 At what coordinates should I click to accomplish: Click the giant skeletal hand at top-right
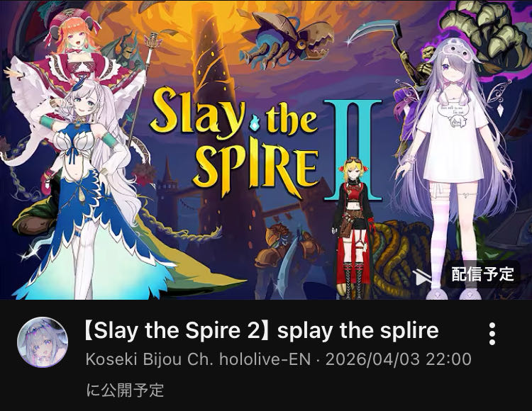pyautogui.click(x=485, y=32)
